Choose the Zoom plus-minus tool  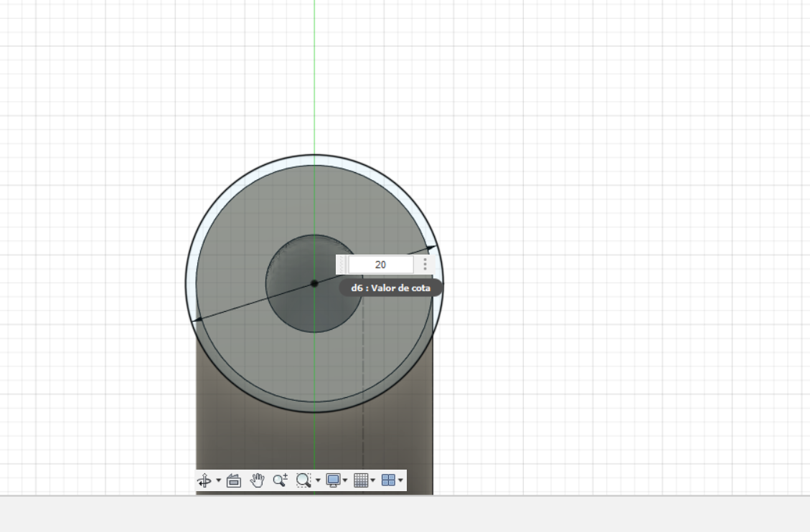click(x=280, y=480)
